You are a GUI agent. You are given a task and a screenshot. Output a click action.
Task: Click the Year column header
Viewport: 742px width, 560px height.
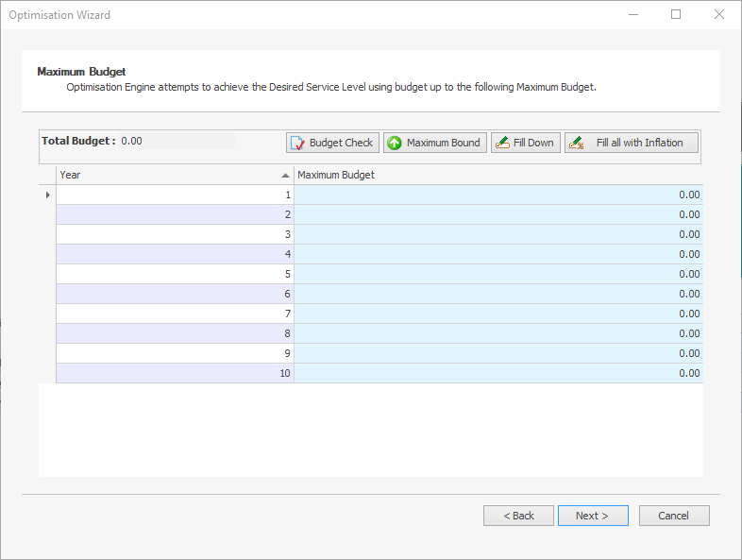[175, 175]
